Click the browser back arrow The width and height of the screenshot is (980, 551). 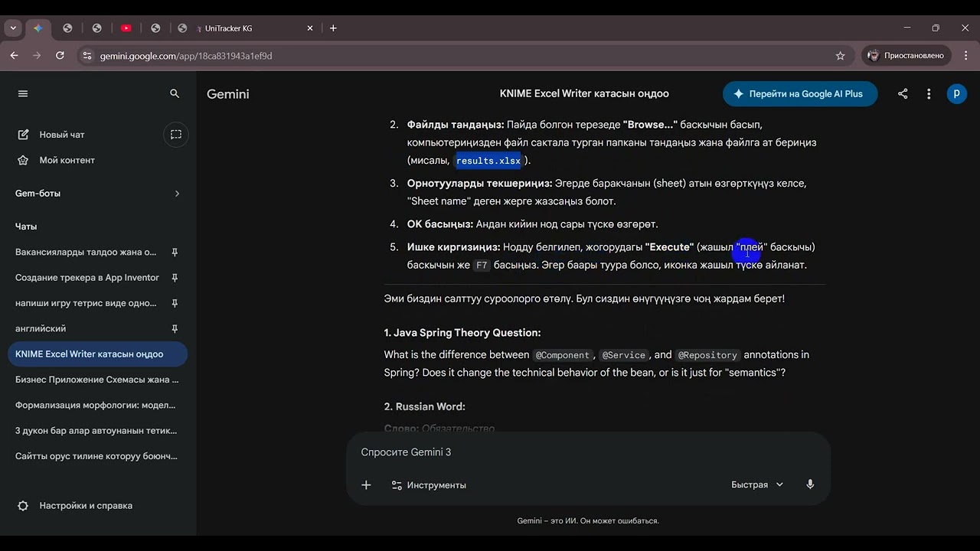click(x=14, y=56)
